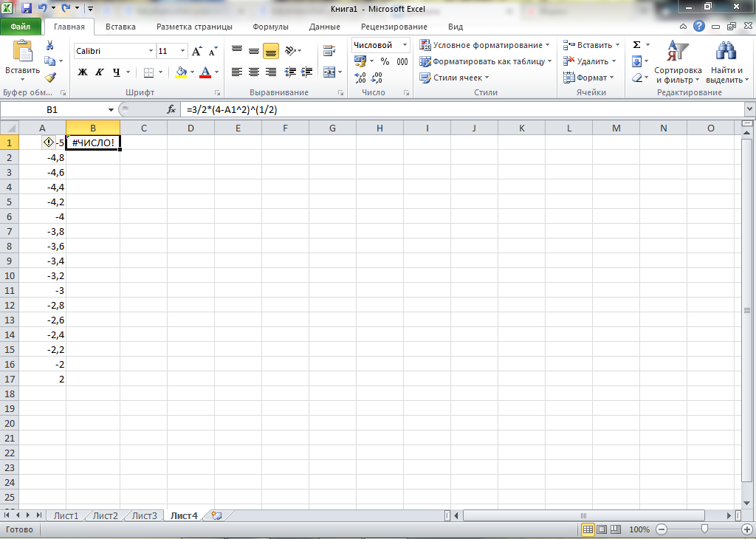Open the Calibri font name dropdown

click(x=151, y=51)
